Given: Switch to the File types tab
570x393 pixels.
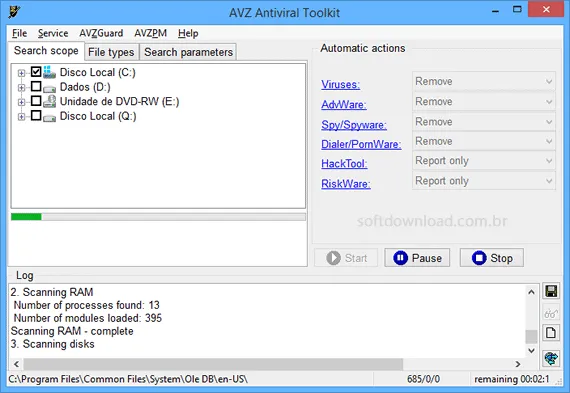Looking at the screenshot, I should tap(111, 52).
